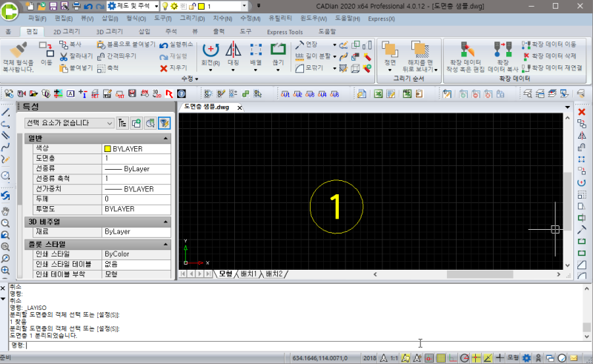Open the 그리기(D) menu
This screenshot has height=364, width=593.
tap(192, 19)
